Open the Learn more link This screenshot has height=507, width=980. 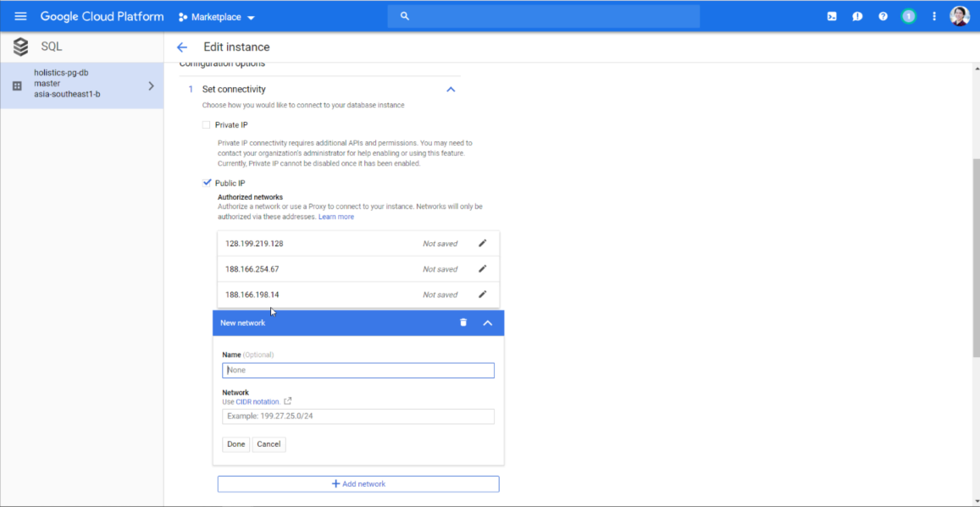[x=336, y=217]
